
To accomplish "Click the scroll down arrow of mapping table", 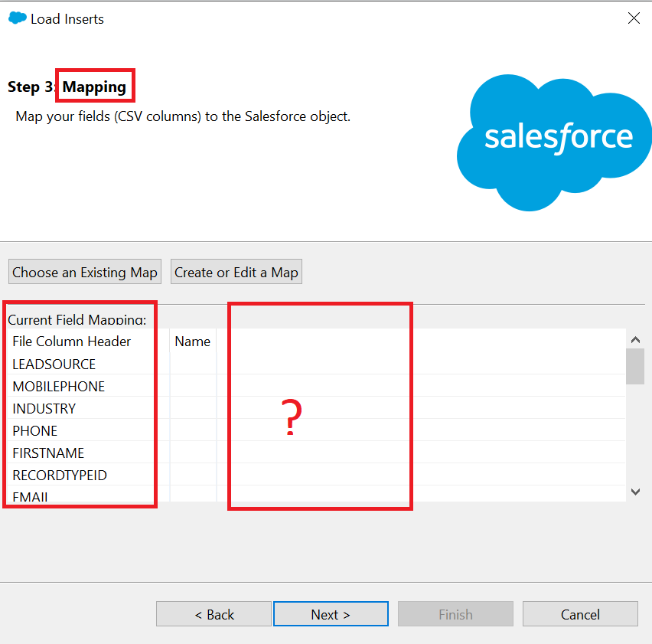I will (635, 492).
